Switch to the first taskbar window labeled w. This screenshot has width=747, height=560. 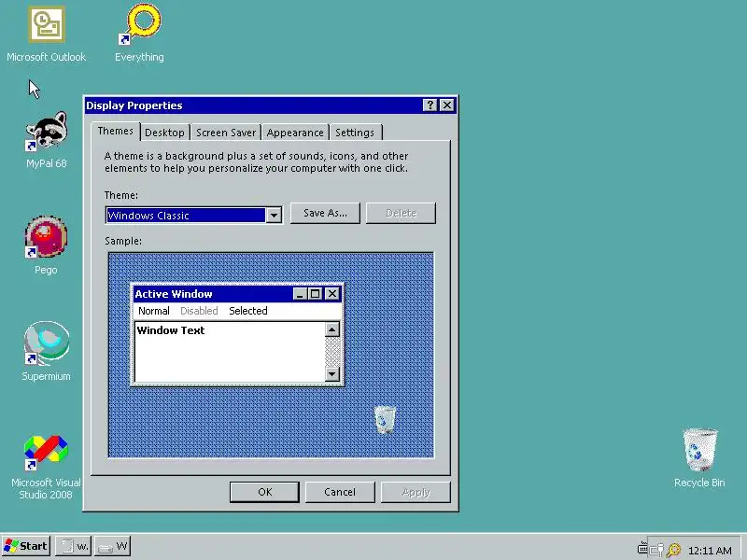point(73,546)
